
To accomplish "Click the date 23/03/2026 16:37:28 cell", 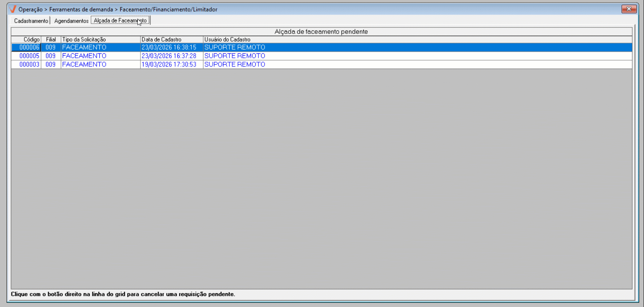I will 169,56.
